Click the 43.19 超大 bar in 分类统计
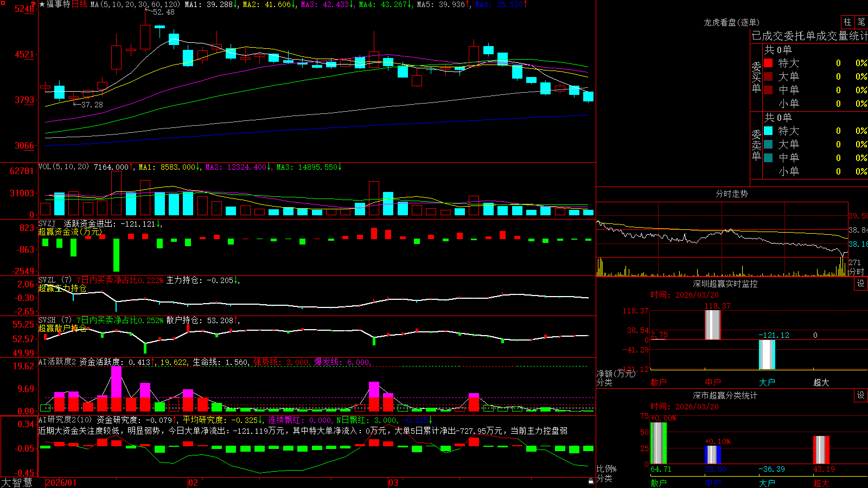 821,450
